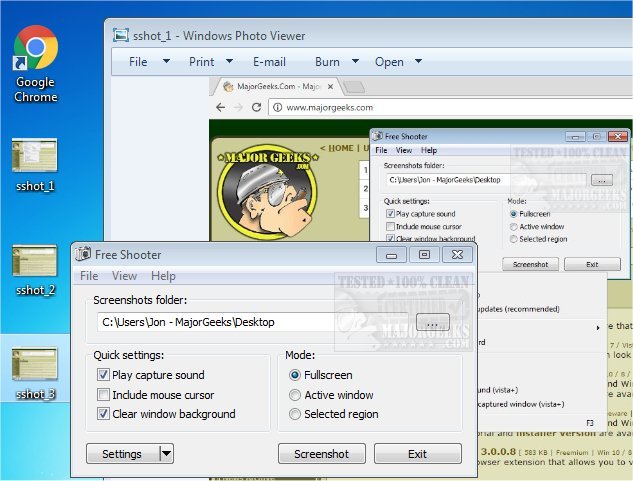
Task: Select Fullscreen radio in background Free Shooter
Action: tap(514, 214)
